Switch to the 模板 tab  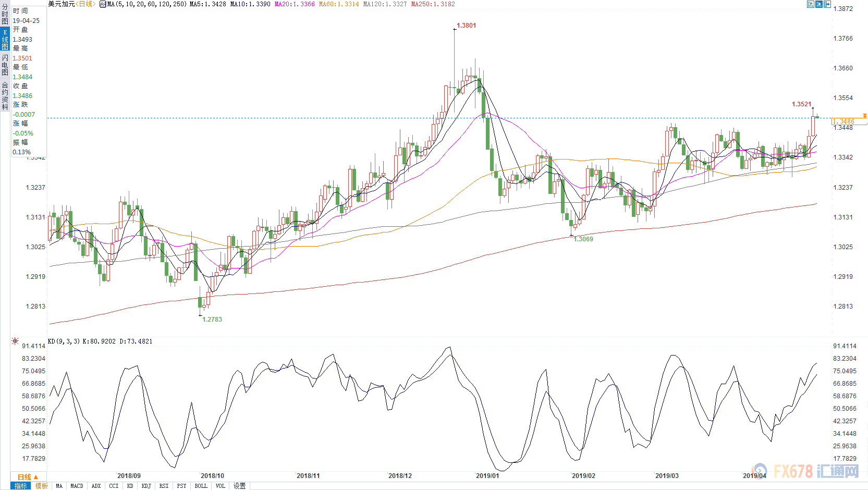coord(42,486)
